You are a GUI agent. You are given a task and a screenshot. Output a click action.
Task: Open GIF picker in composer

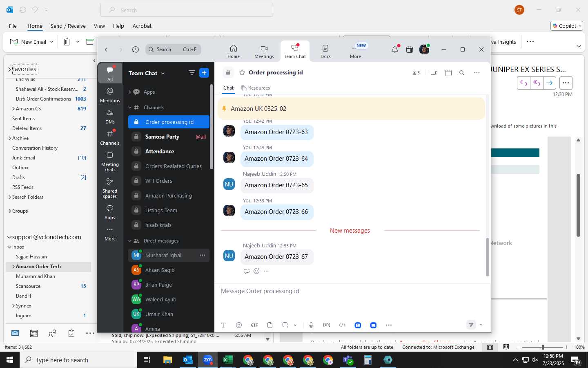(x=254, y=325)
